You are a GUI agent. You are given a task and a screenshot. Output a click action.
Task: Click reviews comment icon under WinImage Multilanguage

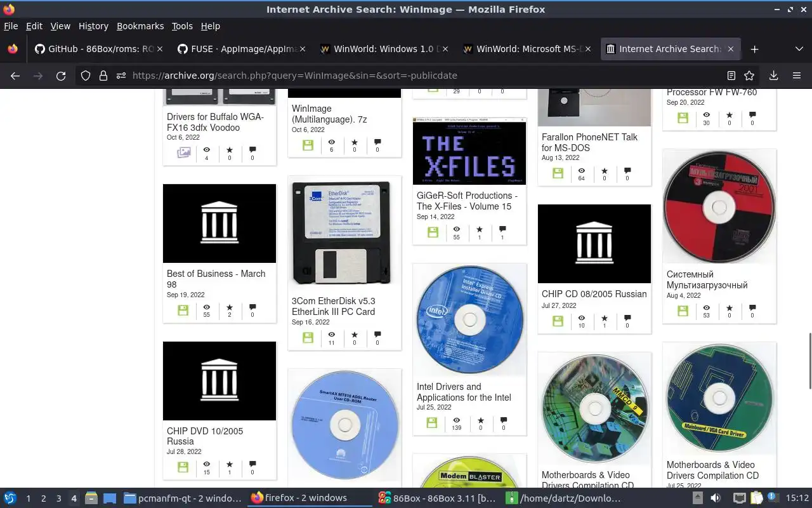[377, 142]
